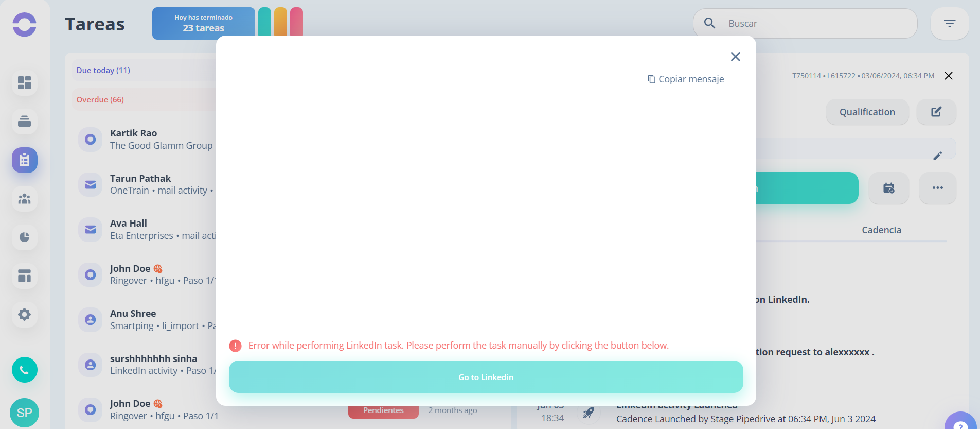Close the lead detail side panel
The height and width of the screenshot is (429, 980).
tap(949, 76)
